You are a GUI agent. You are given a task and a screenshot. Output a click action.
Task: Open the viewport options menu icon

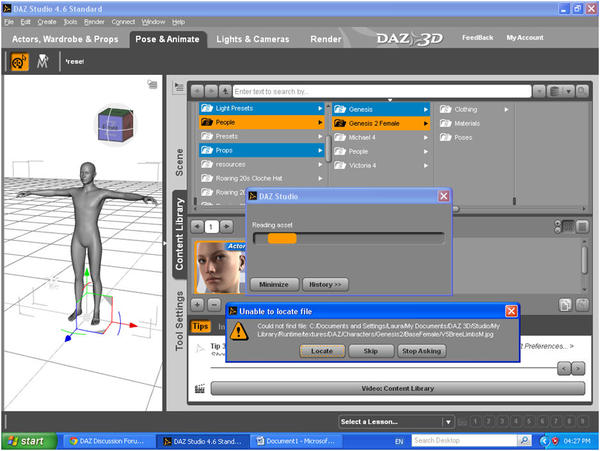coord(152,84)
